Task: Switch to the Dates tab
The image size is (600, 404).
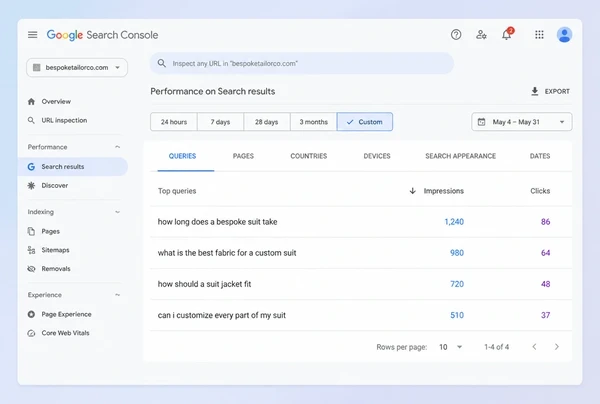Action: pyautogui.click(x=540, y=156)
